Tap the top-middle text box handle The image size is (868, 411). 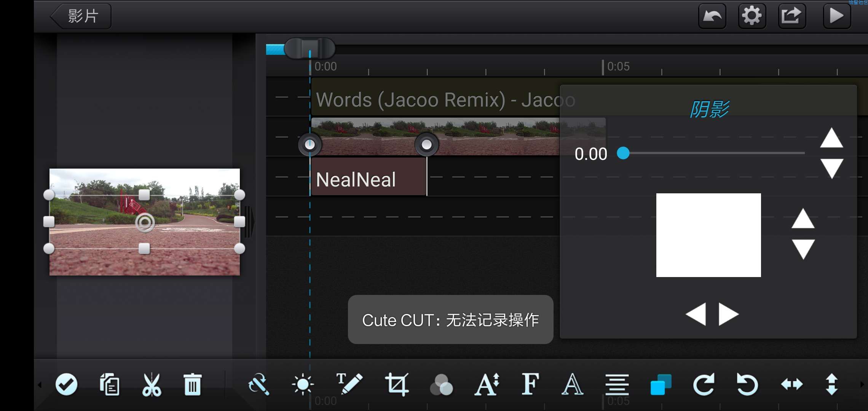click(x=144, y=195)
